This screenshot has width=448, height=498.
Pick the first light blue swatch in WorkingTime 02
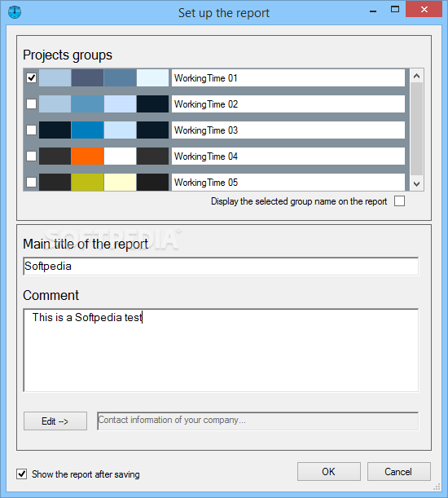[55, 104]
